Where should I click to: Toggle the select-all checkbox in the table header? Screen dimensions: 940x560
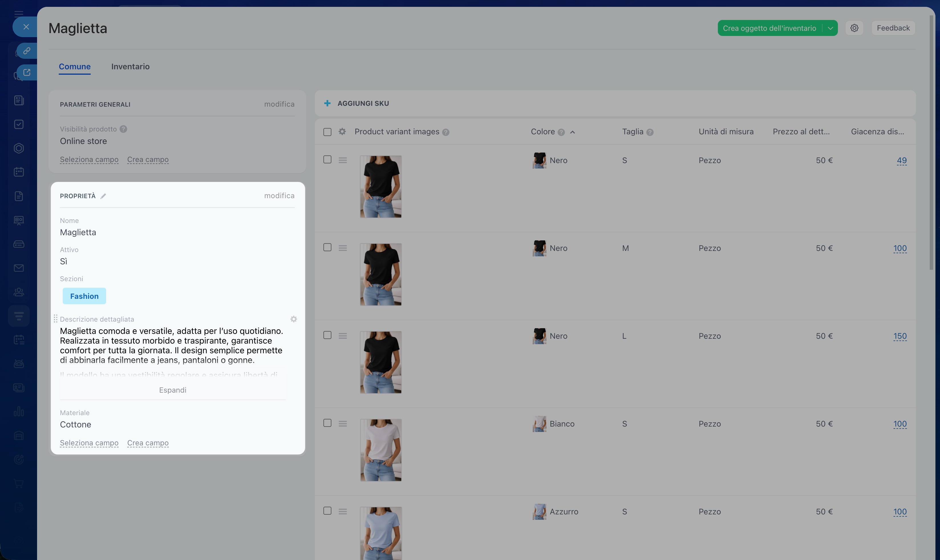pos(327,132)
